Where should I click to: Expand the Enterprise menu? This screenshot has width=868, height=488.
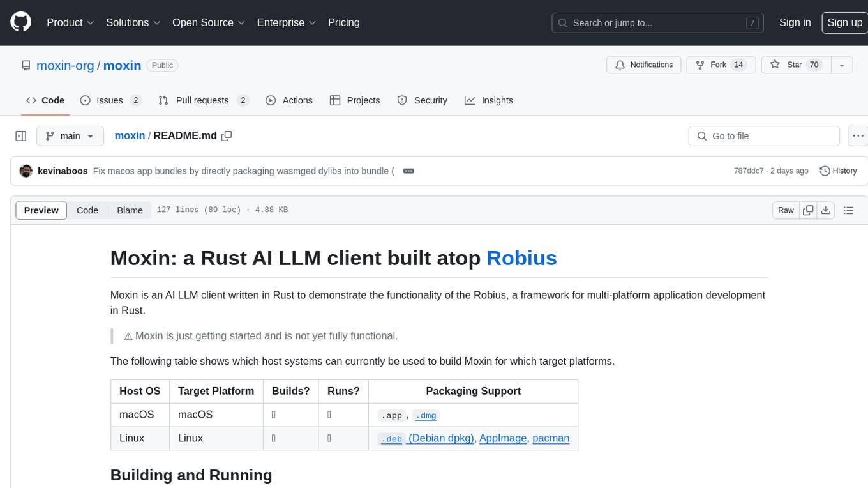pos(287,22)
